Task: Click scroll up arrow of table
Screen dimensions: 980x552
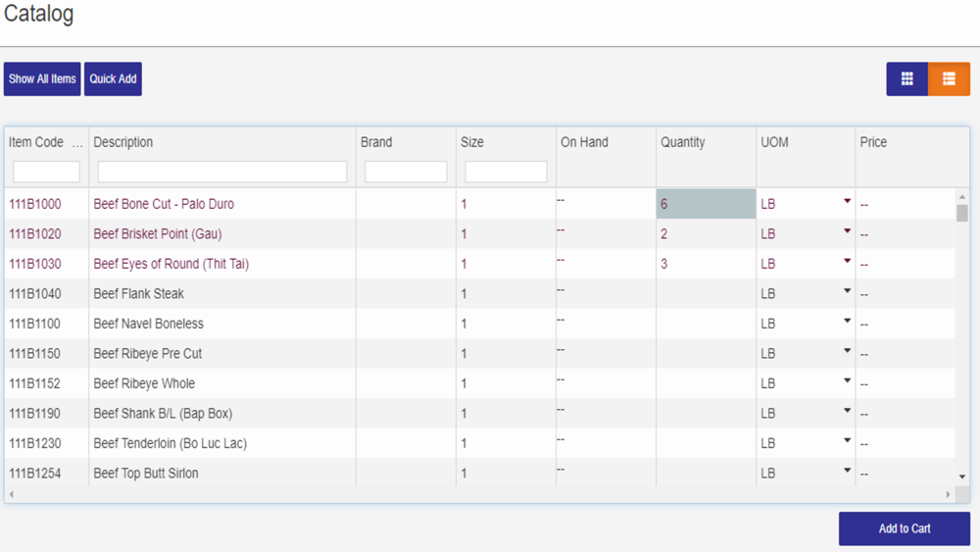Action: (x=962, y=197)
